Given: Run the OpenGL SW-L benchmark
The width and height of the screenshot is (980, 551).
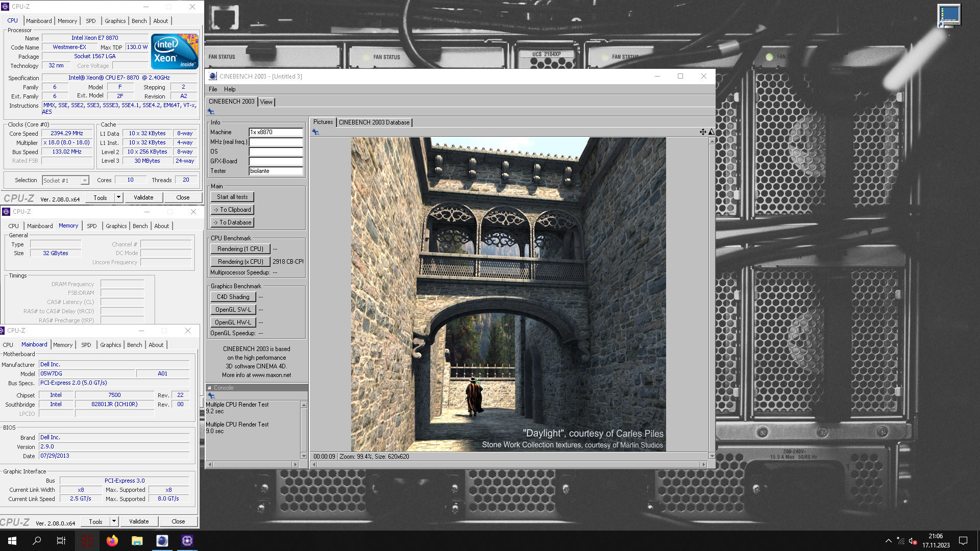Looking at the screenshot, I should point(233,310).
